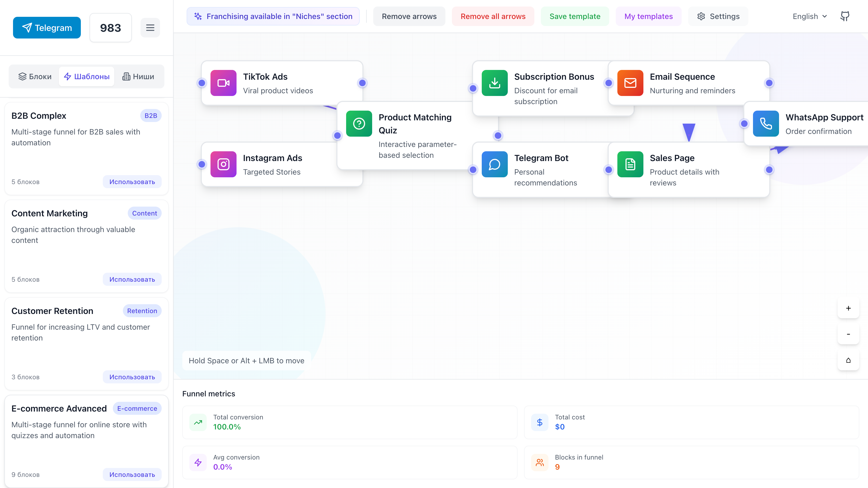Image resolution: width=868 pixels, height=488 pixels.
Task: Reset canvas view with home icon
Action: [848, 360]
